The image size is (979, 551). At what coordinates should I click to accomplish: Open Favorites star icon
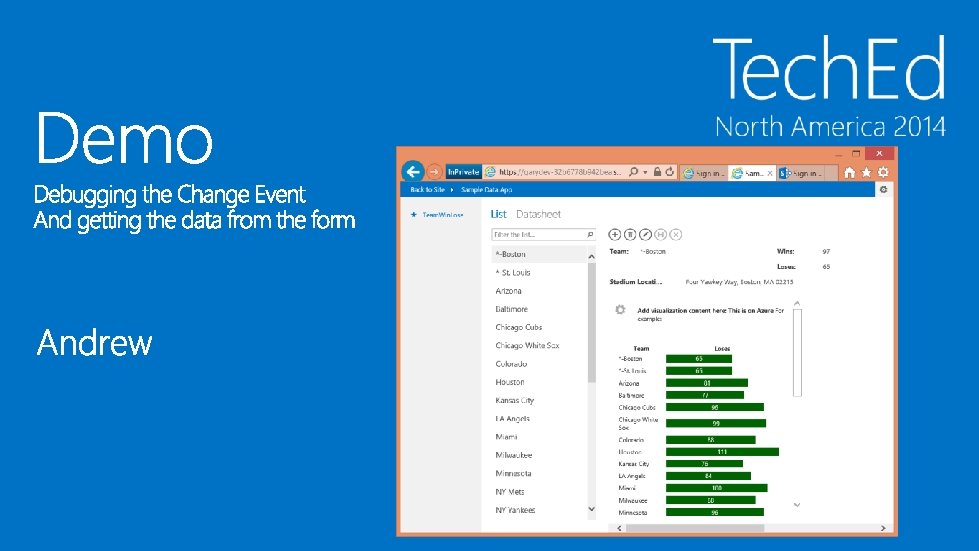[x=866, y=172]
